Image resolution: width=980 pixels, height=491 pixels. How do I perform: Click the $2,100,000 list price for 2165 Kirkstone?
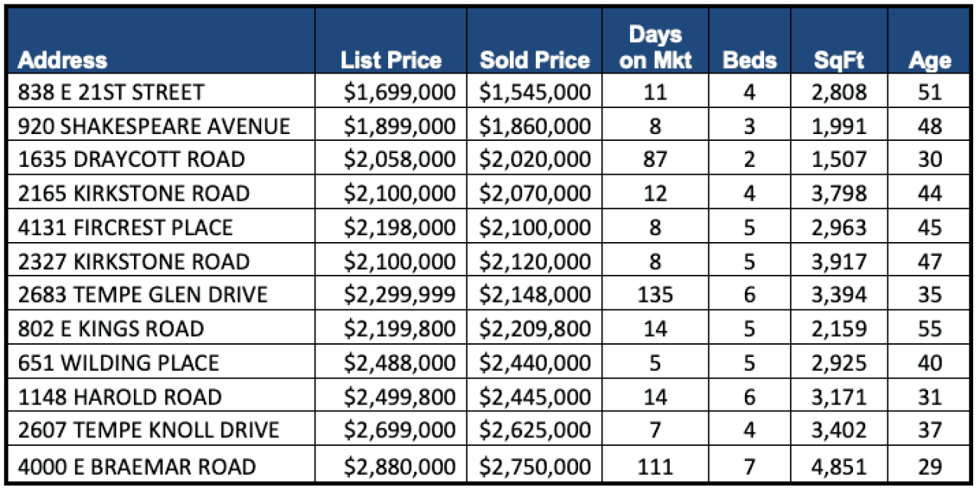click(398, 193)
